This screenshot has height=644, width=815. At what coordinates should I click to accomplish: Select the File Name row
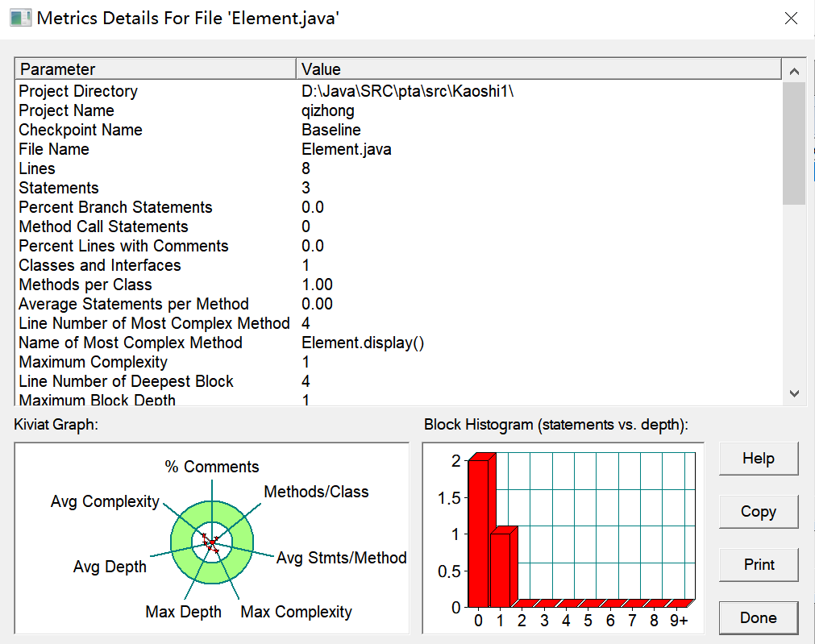[x=398, y=149]
